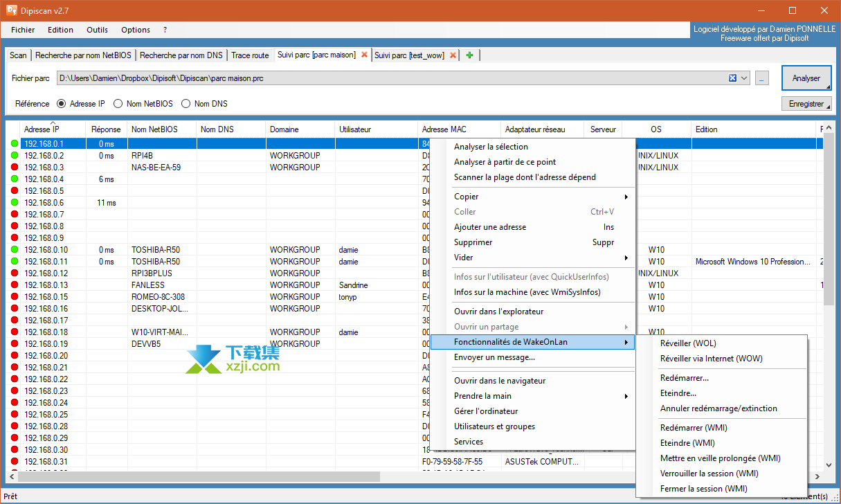Viewport: 841px width, 504px height.
Task: Choose Infos sur la machine (avec WmiSysInfos)
Action: pyautogui.click(x=532, y=292)
